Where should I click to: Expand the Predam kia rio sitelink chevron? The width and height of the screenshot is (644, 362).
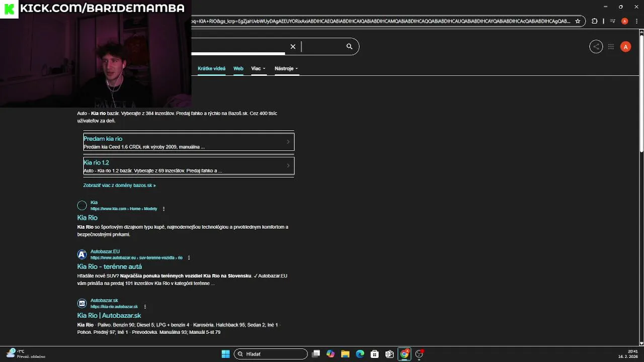point(288,142)
